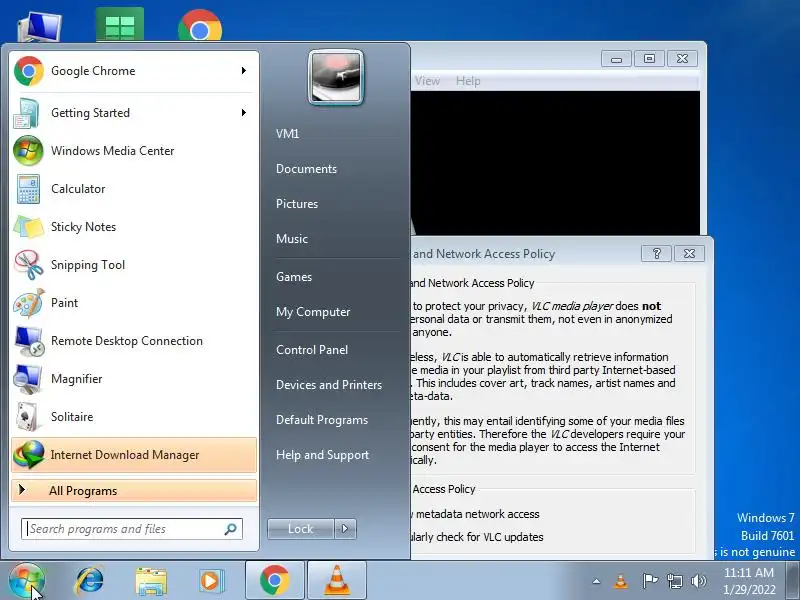Open Devices and Printers
Screen dimensions: 800x600
tap(329, 385)
